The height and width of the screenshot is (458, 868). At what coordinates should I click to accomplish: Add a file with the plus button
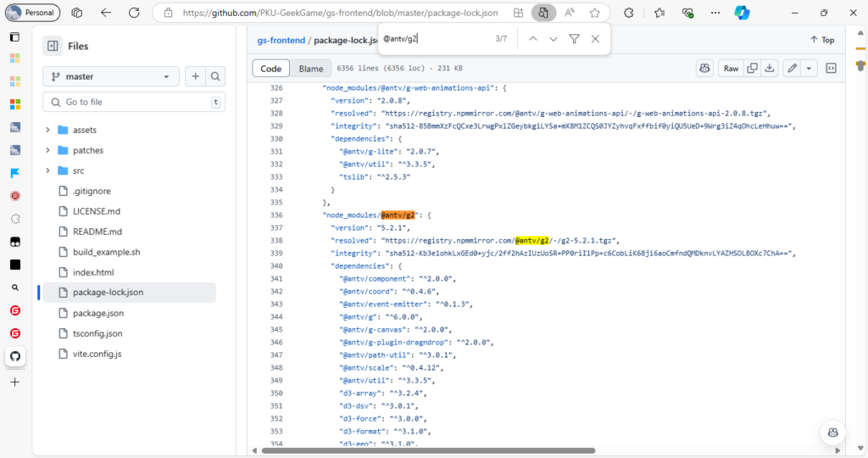(x=196, y=76)
